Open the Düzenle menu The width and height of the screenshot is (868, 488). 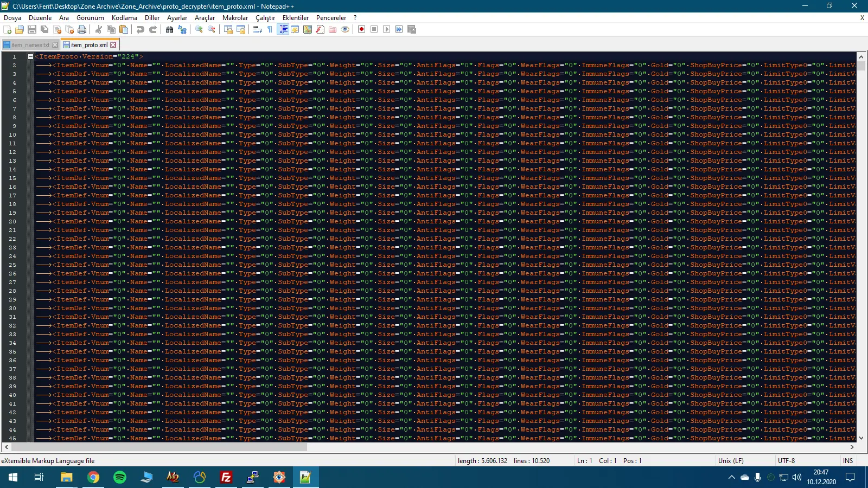point(40,18)
